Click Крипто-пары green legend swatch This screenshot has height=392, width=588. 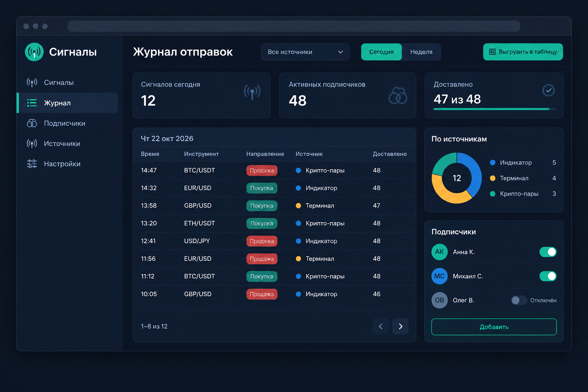493,194
